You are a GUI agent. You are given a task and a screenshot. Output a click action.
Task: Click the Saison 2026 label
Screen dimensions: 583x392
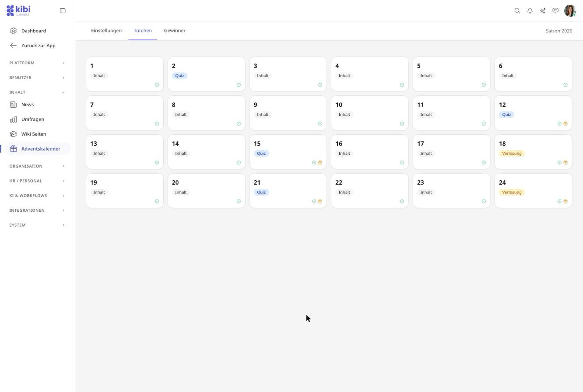point(559,31)
